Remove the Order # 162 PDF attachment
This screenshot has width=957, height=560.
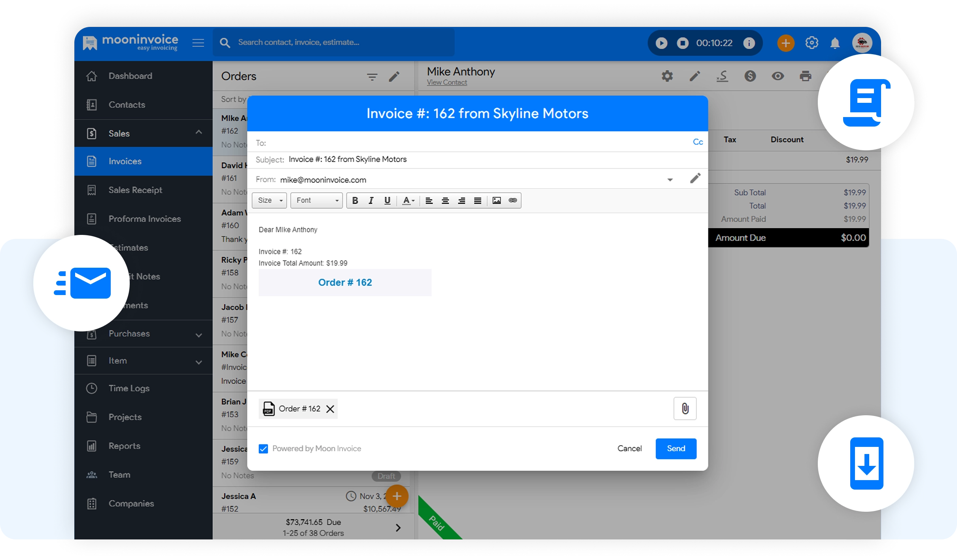point(330,409)
